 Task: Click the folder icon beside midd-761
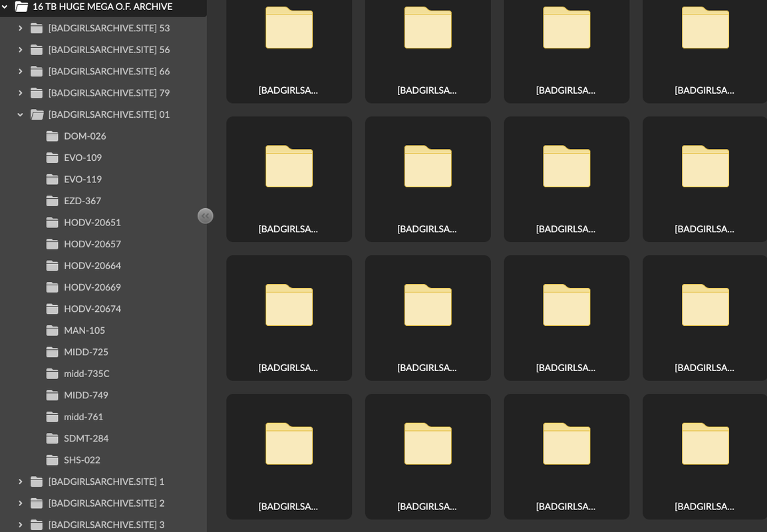coord(53,416)
